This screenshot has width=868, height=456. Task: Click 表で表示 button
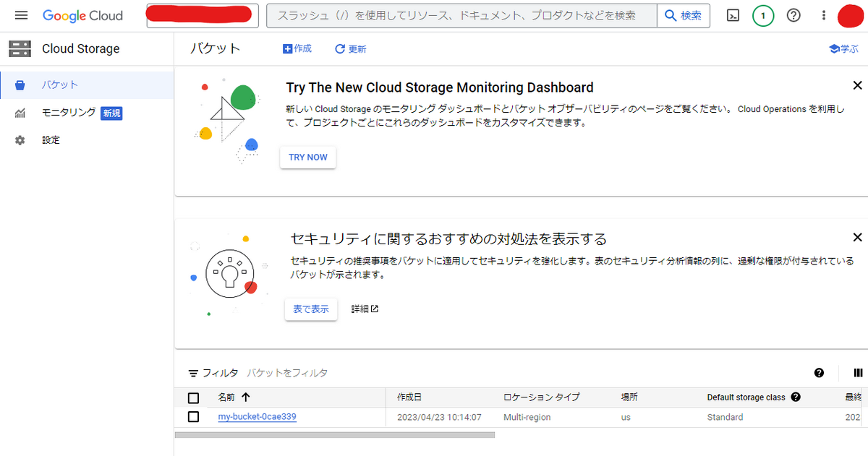311,309
